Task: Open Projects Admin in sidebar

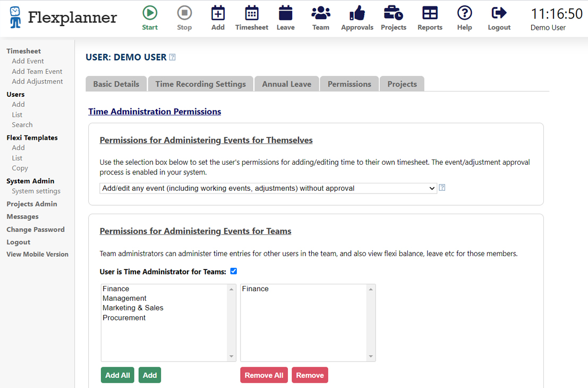Action: click(32, 204)
